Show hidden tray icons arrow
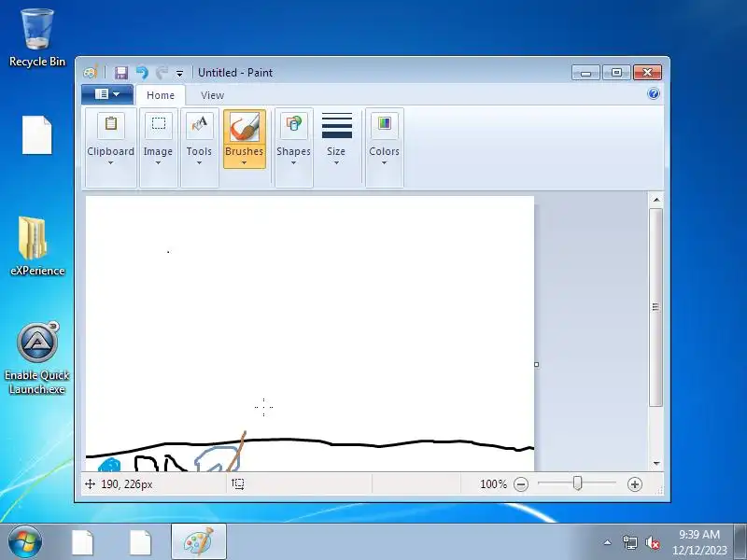 [x=608, y=542]
